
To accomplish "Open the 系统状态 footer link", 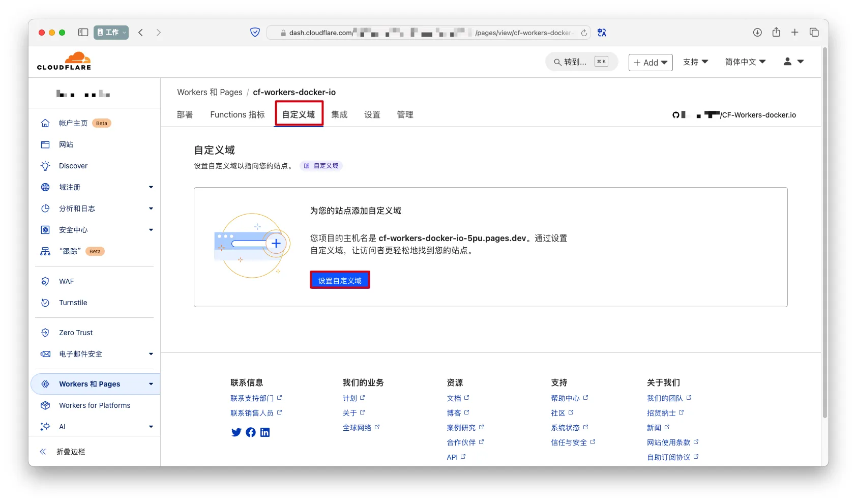I will (x=570, y=428).
